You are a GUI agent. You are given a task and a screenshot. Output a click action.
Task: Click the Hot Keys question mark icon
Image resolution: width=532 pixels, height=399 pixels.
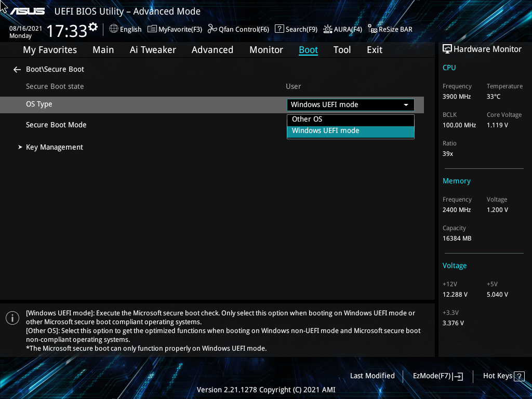click(x=519, y=376)
